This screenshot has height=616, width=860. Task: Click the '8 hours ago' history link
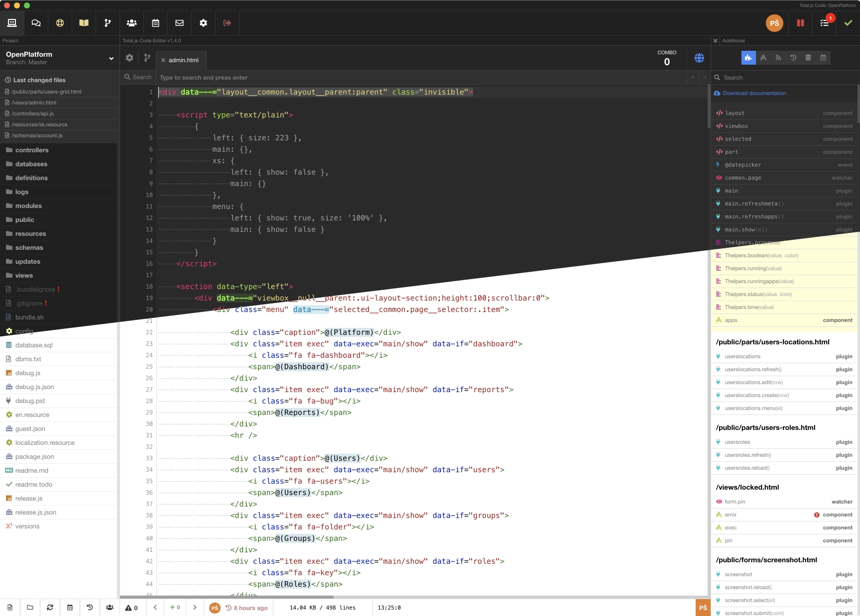point(246,608)
